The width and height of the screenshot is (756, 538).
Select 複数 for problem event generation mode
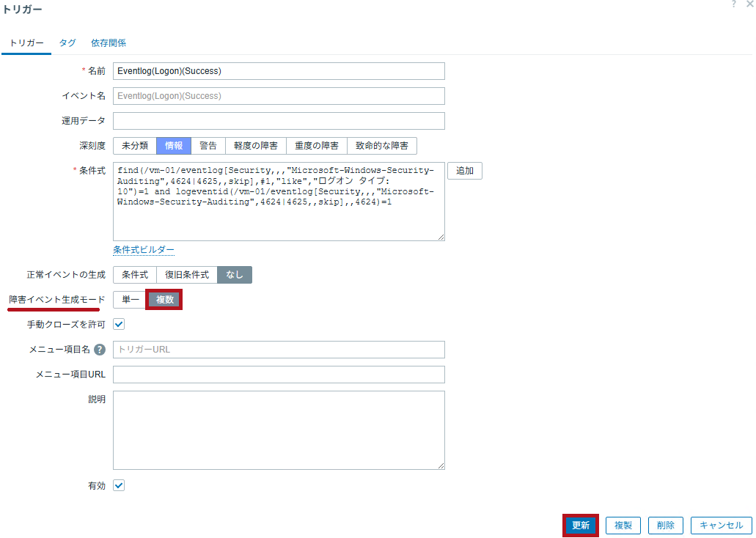(x=165, y=299)
